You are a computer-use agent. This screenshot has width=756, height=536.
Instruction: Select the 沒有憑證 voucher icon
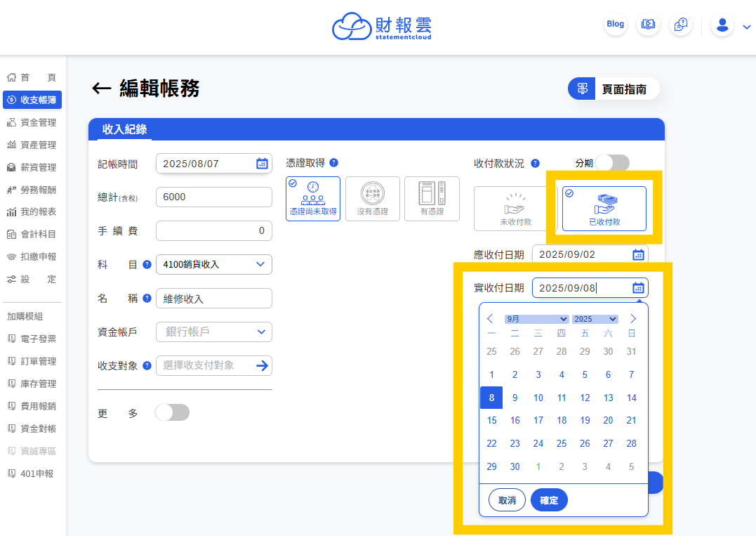coord(373,199)
